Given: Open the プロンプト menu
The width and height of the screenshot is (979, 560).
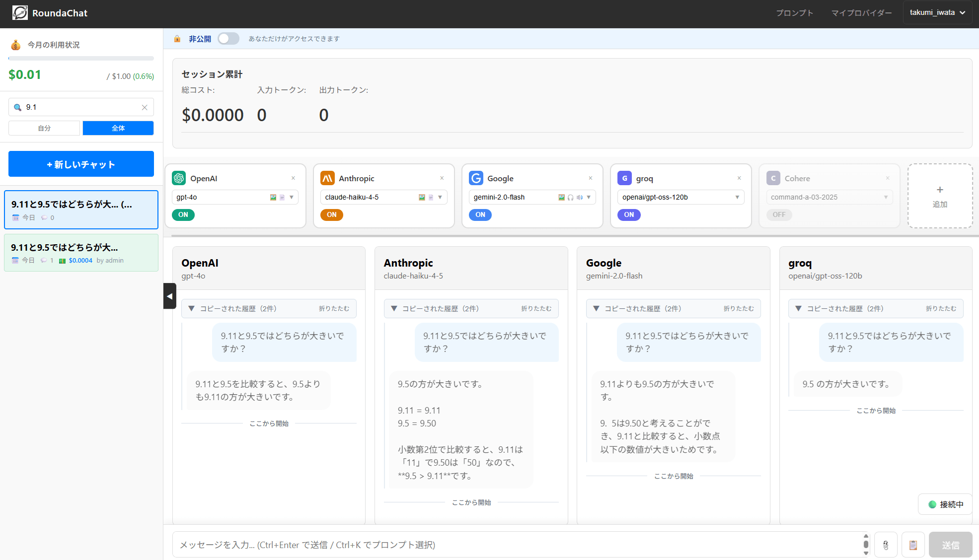Looking at the screenshot, I should (x=794, y=13).
